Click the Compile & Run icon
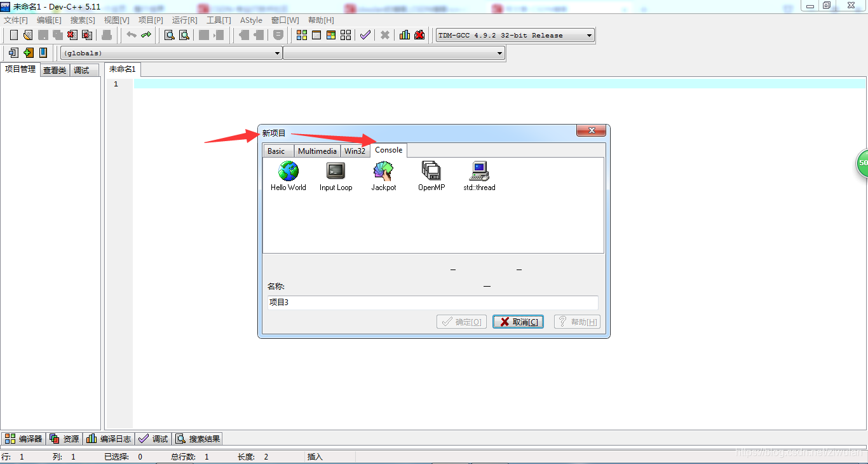868x464 pixels. pyautogui.click(x=331, y=35)
